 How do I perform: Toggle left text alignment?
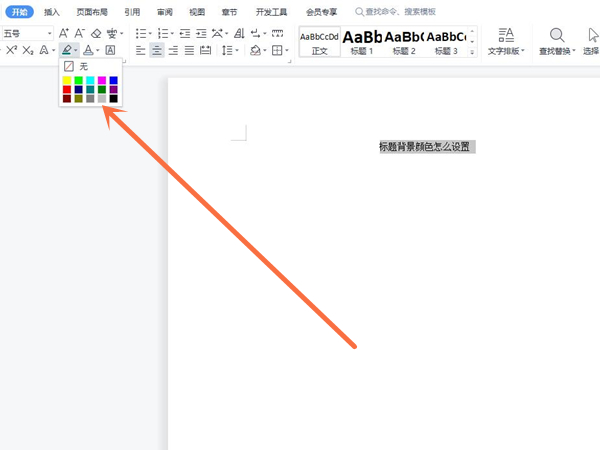[141, 50]
